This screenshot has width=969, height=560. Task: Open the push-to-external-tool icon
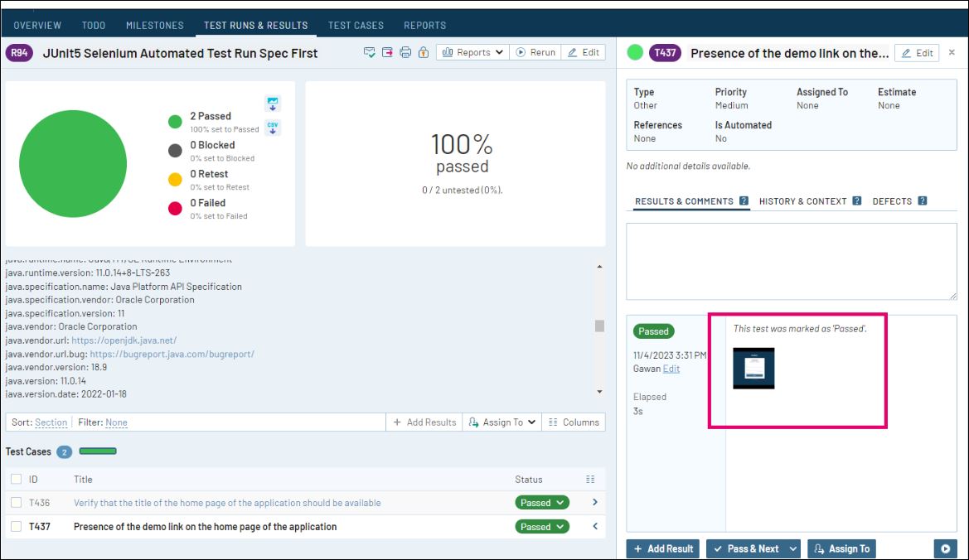point(386,52)
